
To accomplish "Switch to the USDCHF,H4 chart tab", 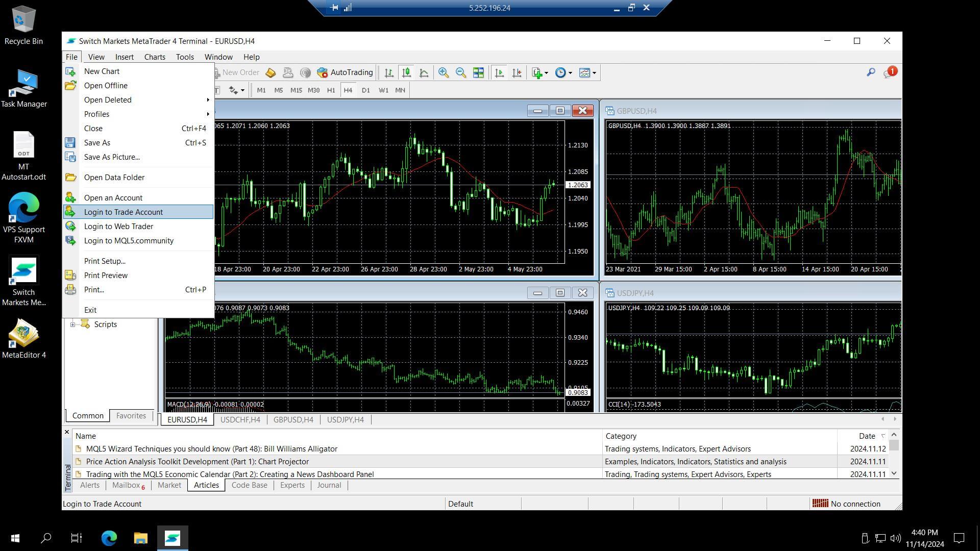I will click(x=240, y=420).
